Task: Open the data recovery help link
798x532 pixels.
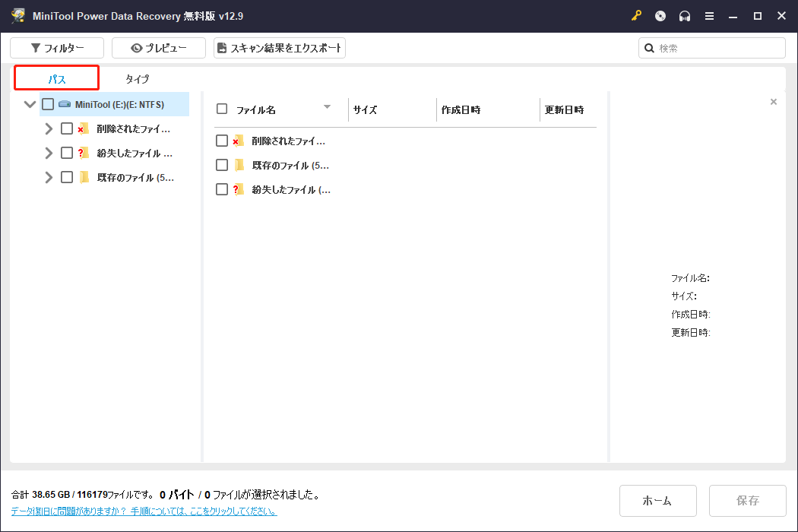Action: pyautogui.click(x=144, y=511)
